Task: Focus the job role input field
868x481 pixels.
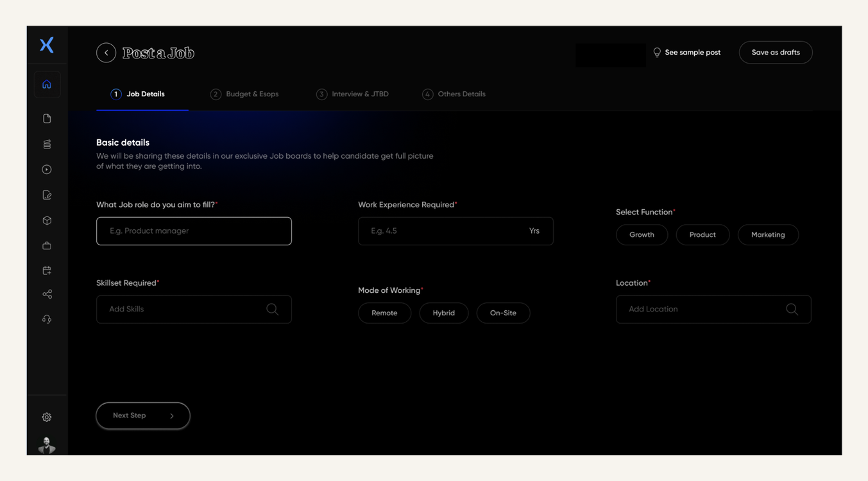Action: pos(194,231)
